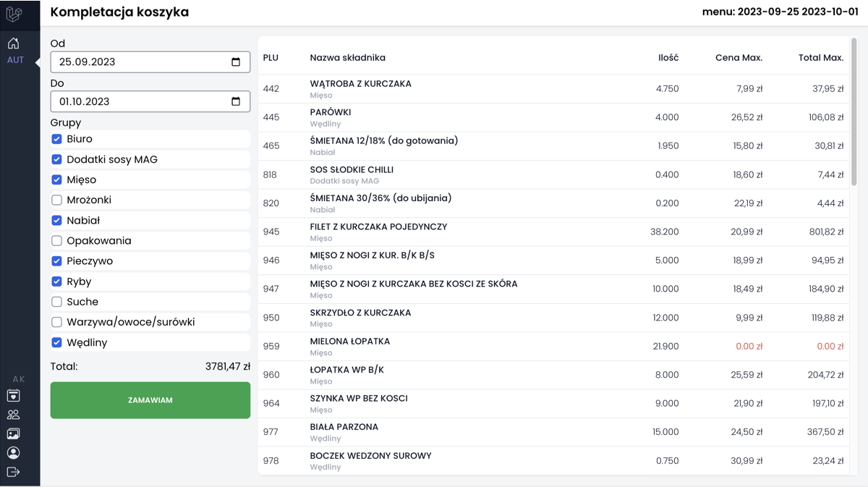The width and height of the screenshot is (868, 487).
Task: Click the Laravel logo in the sidebar
Action: pos(14,14)
